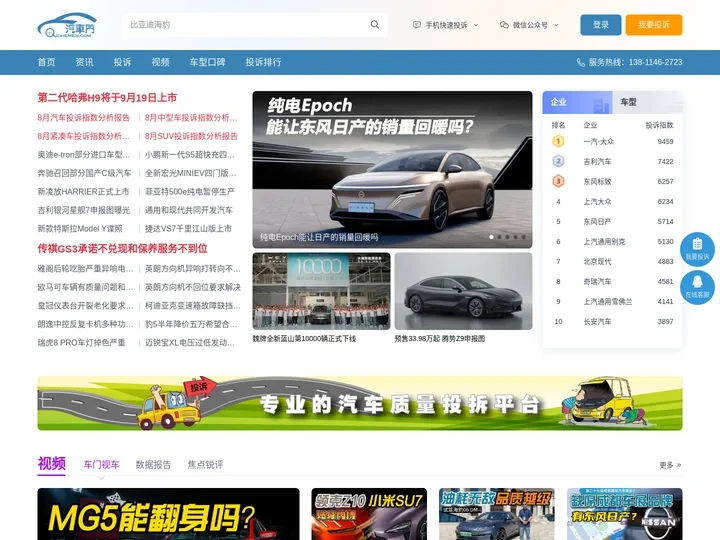Select the fifth carousel dot
The image size is (720, 540).
tap(523, 237)
